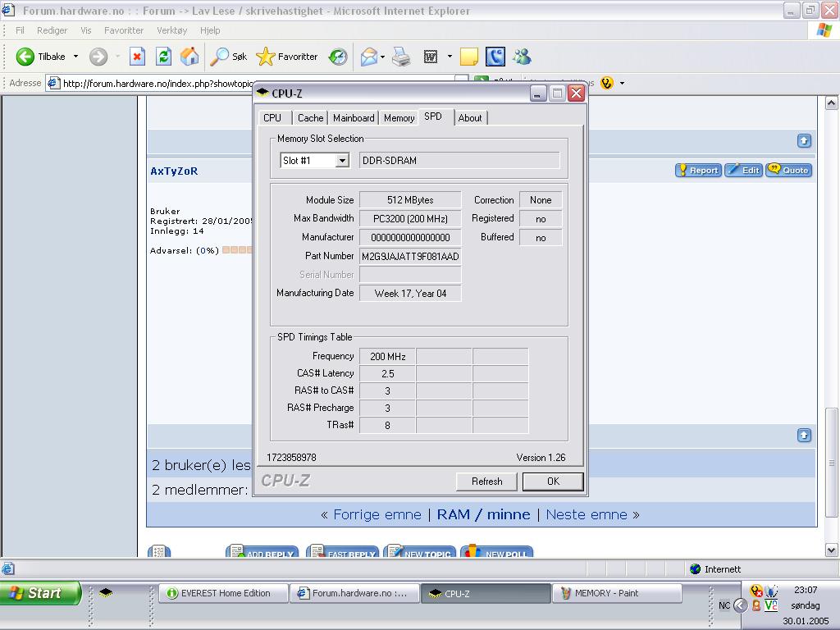Open dropdown arrow beside Word edit icon

[x=450, y=57]
